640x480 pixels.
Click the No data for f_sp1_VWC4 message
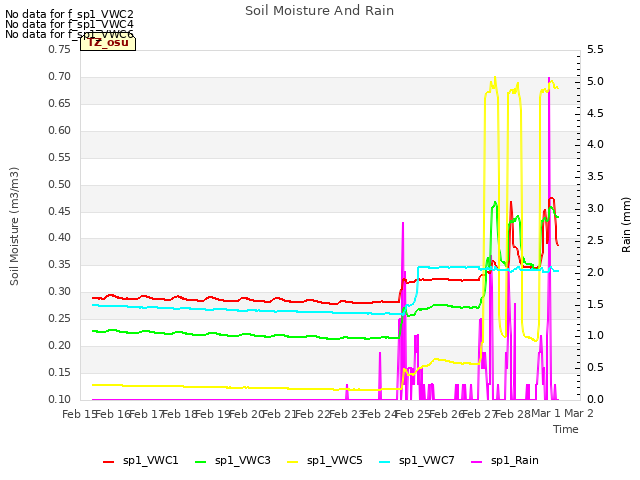coord(69,24)
